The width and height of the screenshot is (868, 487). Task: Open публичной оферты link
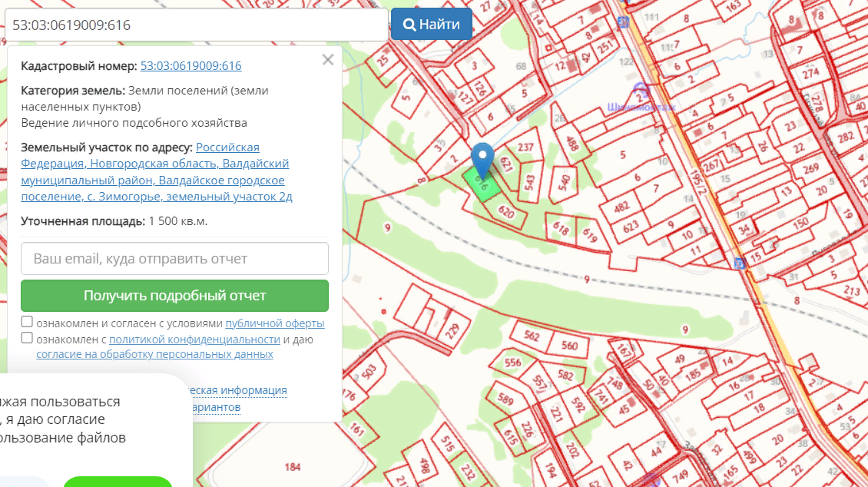pos(274,323)
